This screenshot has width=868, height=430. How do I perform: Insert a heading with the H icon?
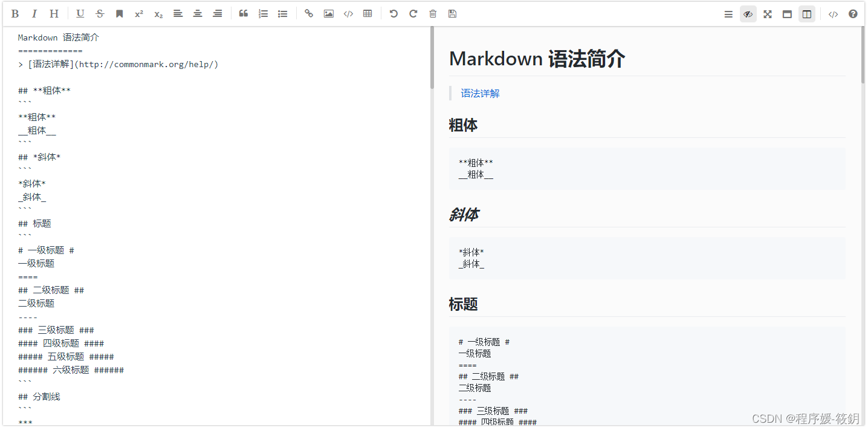pos(54,14)
